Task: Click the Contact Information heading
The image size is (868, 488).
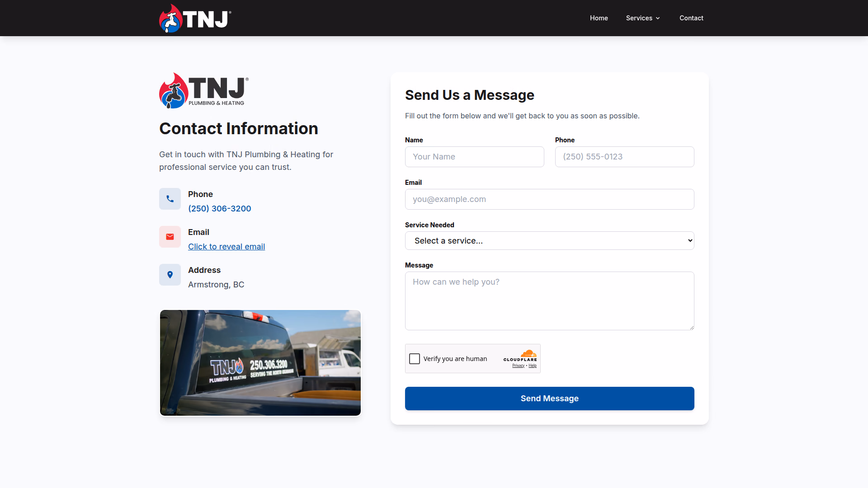Action: point(239,128)
